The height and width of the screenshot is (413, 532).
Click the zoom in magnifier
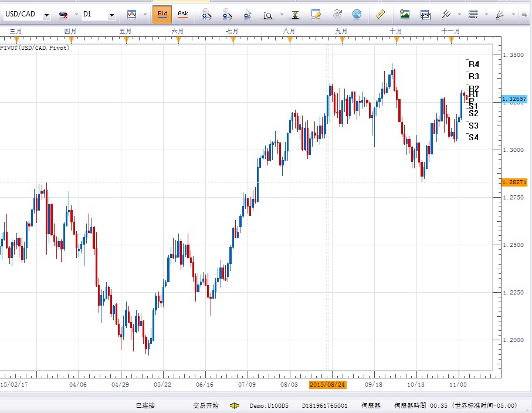tap(206, 14)
